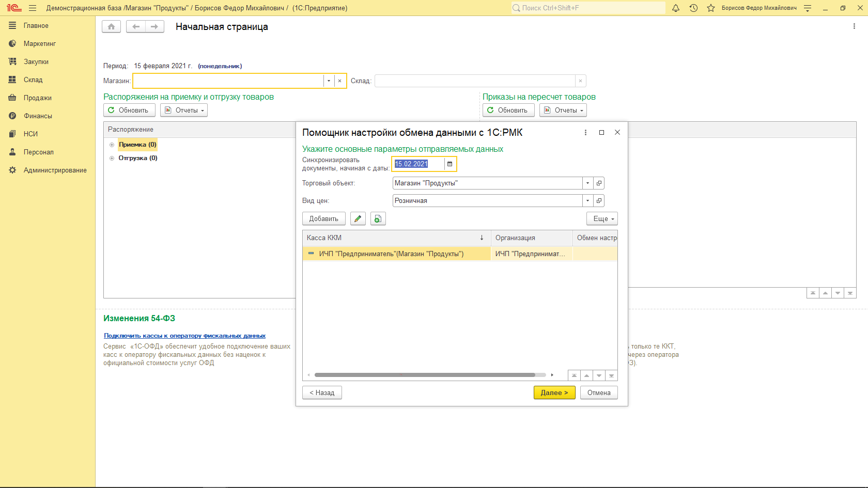Edit the selected Касса ККМ with the pencil icon
The width and height of the screenshot is (868, 488).
coord(358,218)
